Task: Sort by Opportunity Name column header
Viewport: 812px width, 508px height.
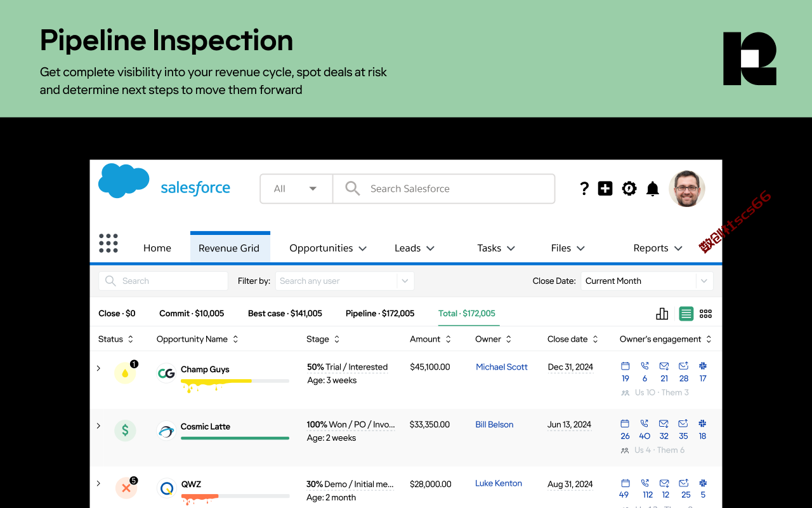Action: [197, 339]
